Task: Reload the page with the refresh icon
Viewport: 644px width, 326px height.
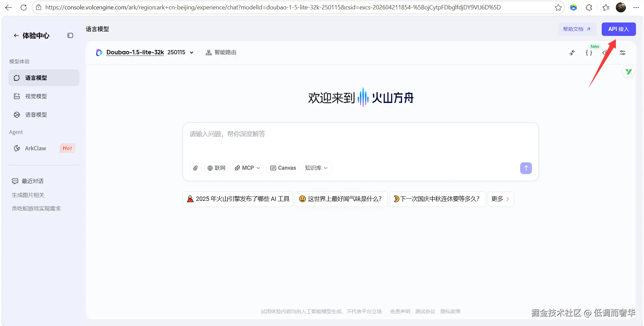Action: (x=23, y=7)
